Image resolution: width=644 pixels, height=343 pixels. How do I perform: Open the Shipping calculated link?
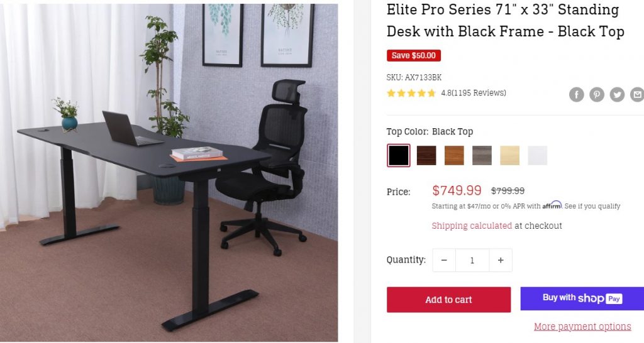click(x=472, y=226)
